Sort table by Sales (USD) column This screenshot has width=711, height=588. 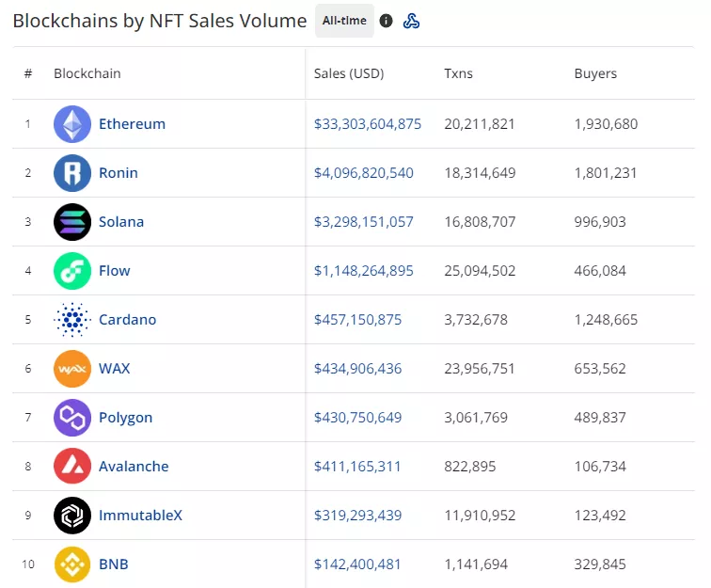[x=349, y=73]
